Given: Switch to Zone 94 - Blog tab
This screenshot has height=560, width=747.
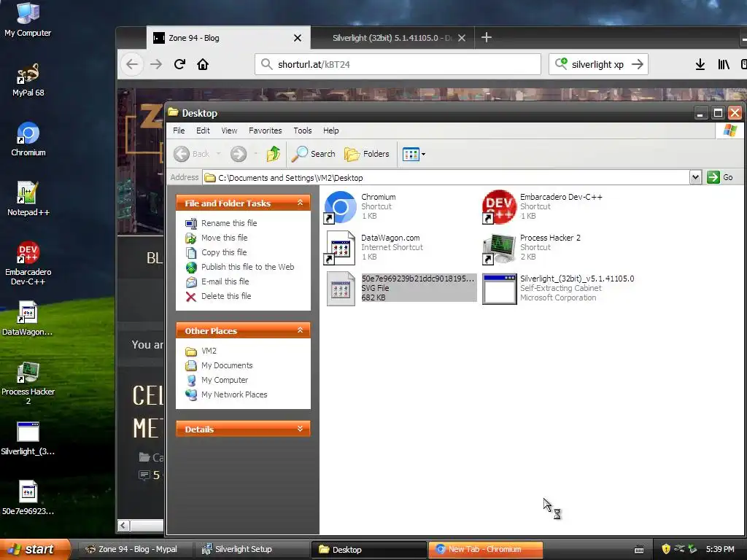Looking at the screenshot, I should [228, 38].
